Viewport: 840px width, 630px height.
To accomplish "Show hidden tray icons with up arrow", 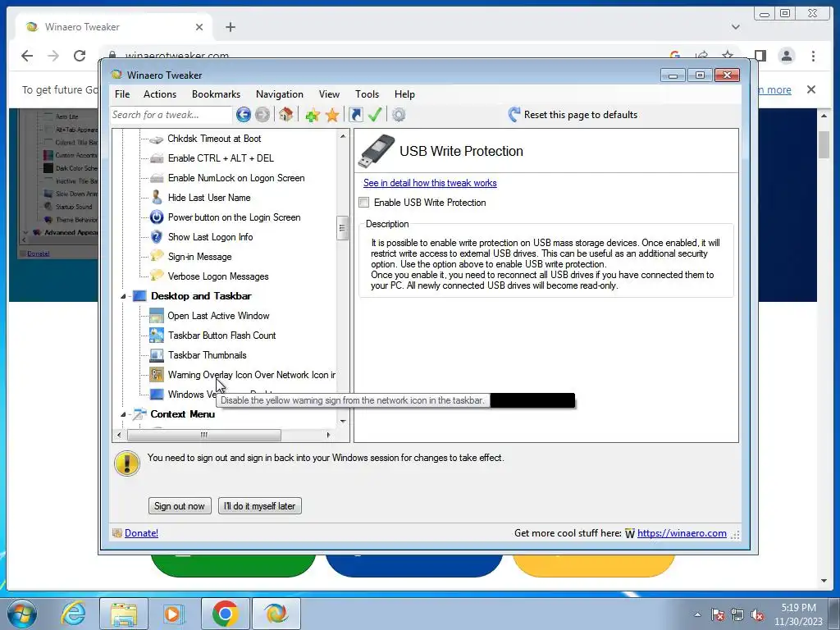I will 697,614.
